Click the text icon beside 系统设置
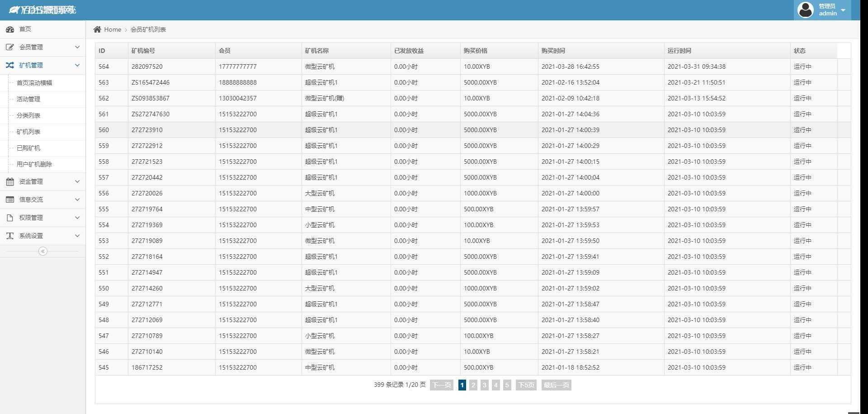The width and height of the screenshot is (868, 414). [x=10, y=236]
